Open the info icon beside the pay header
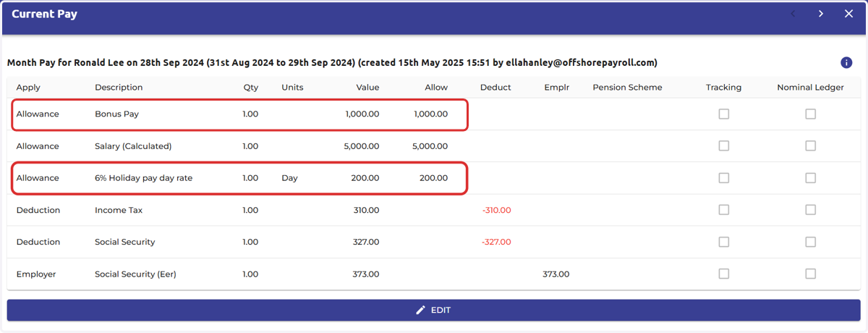Viewport: 868px width, 333px height. coord(846,63)
